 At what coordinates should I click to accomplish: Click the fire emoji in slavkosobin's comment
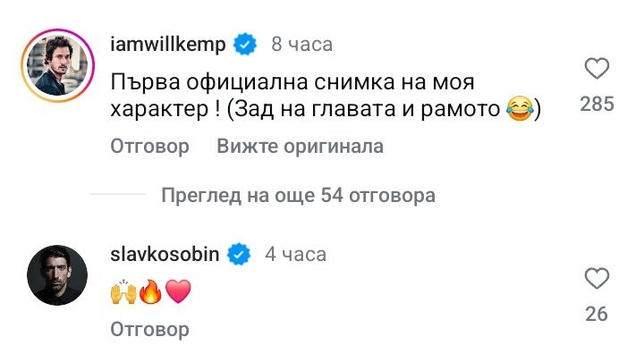[150, 292]
